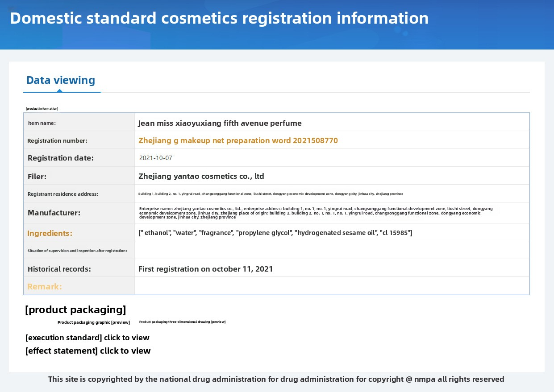Click the Ingredients row label
Image resolution: width=554 pixels, height=392 pixels.
pyautogui.click(x=50, y=233)
